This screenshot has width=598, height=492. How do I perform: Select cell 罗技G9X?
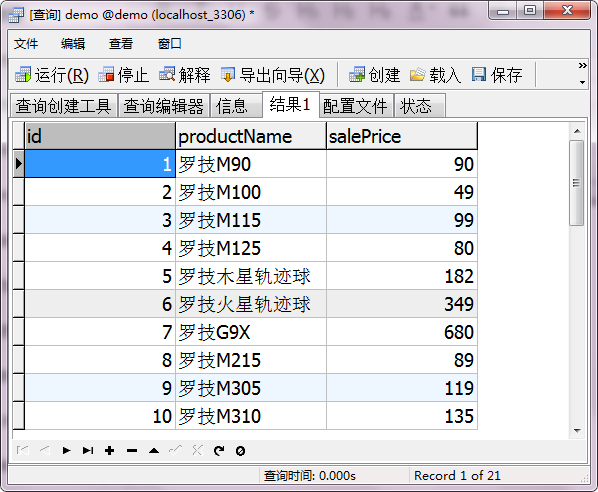pyautogui.click(x=251, y=332)
